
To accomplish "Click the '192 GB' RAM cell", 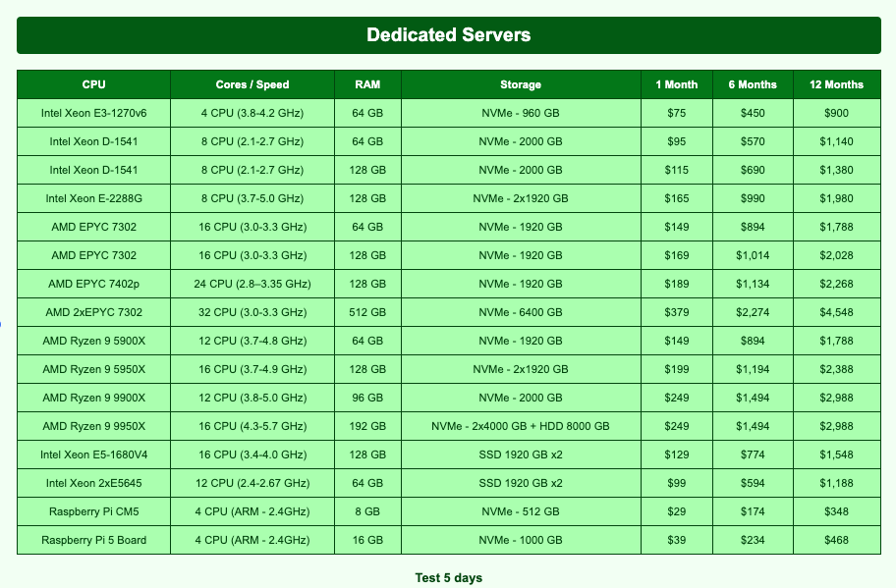I will tap(367, 426).
